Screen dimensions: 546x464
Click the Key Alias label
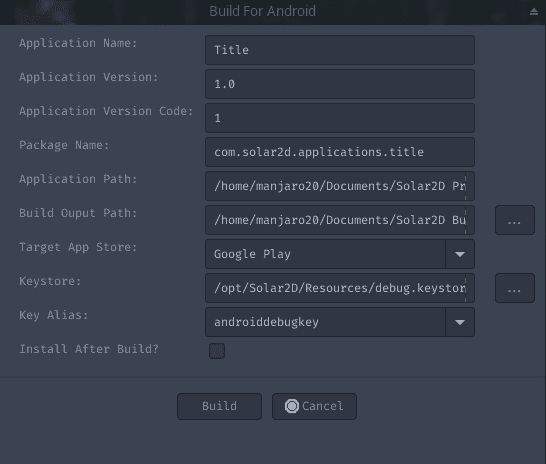click(54, 315)
